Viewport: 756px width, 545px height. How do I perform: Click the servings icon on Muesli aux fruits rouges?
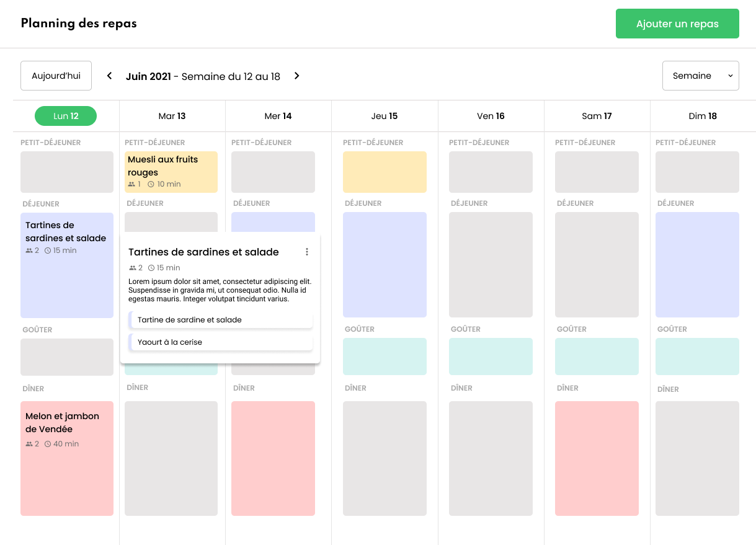pyautogui.click(x=133, y=184)
